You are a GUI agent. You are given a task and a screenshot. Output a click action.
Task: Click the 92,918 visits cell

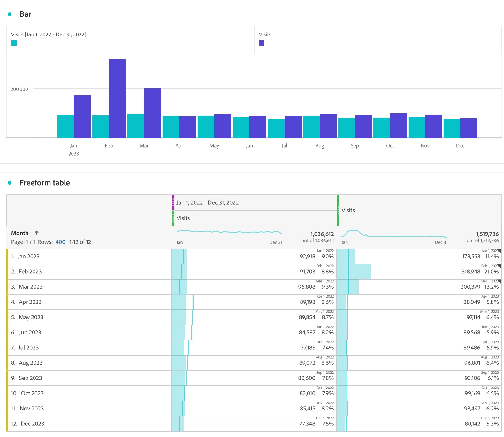tap(254, 256)
